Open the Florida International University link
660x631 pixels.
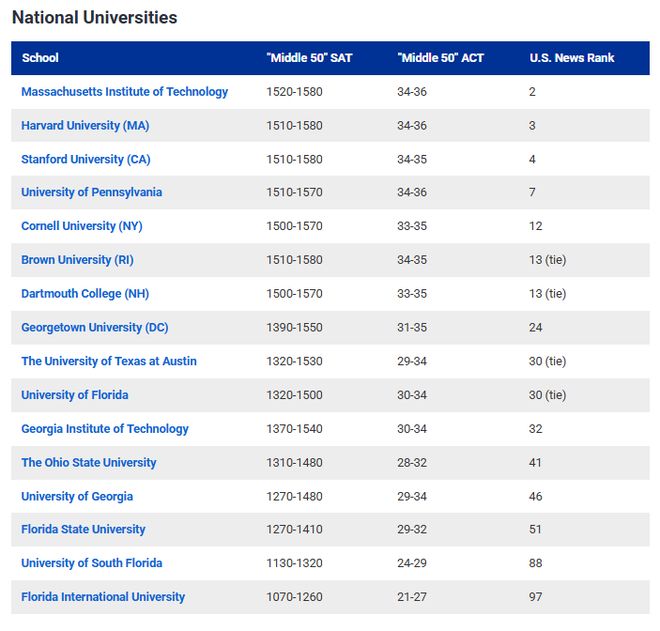coord(103,597)
